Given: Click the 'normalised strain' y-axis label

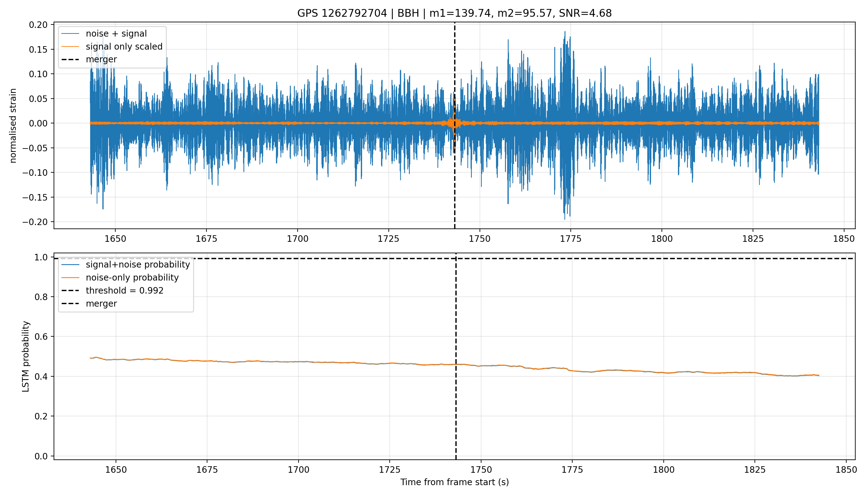Looking at the screenshot, I should pyautogui.click(x=13, y=126).
